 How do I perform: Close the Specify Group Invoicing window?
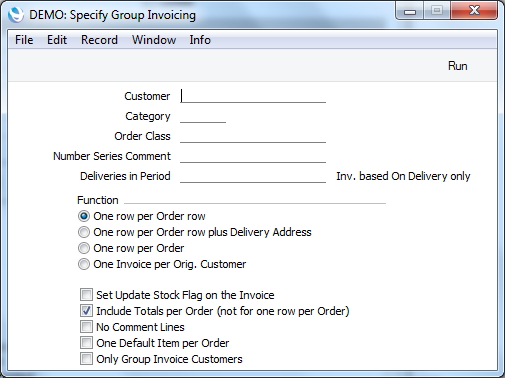point(474,11)
